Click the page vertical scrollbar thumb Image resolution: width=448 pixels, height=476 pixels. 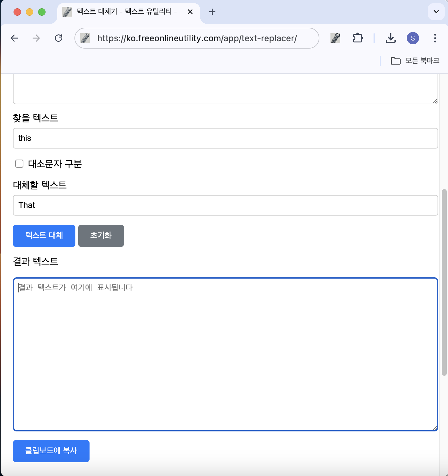[x=444, y=282]
